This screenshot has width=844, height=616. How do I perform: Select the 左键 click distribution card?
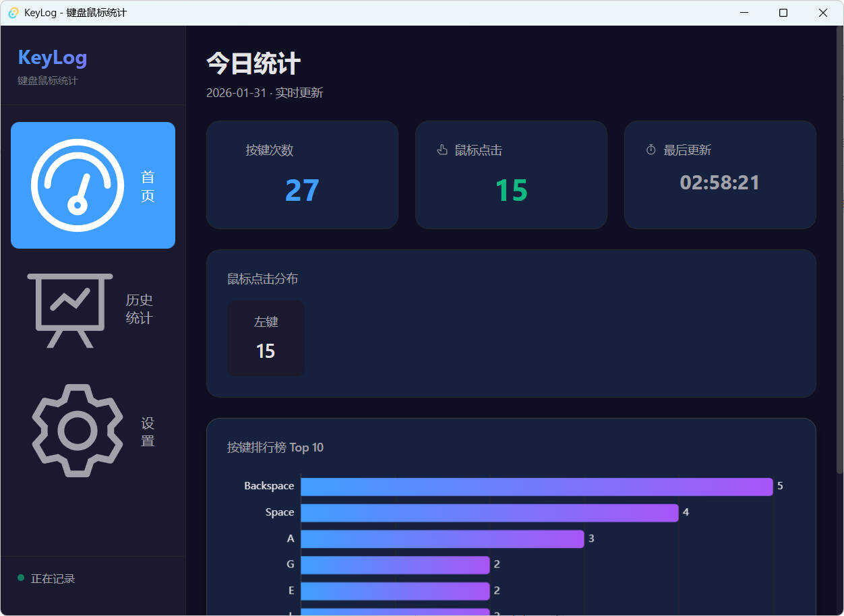[x=266, y=338]
